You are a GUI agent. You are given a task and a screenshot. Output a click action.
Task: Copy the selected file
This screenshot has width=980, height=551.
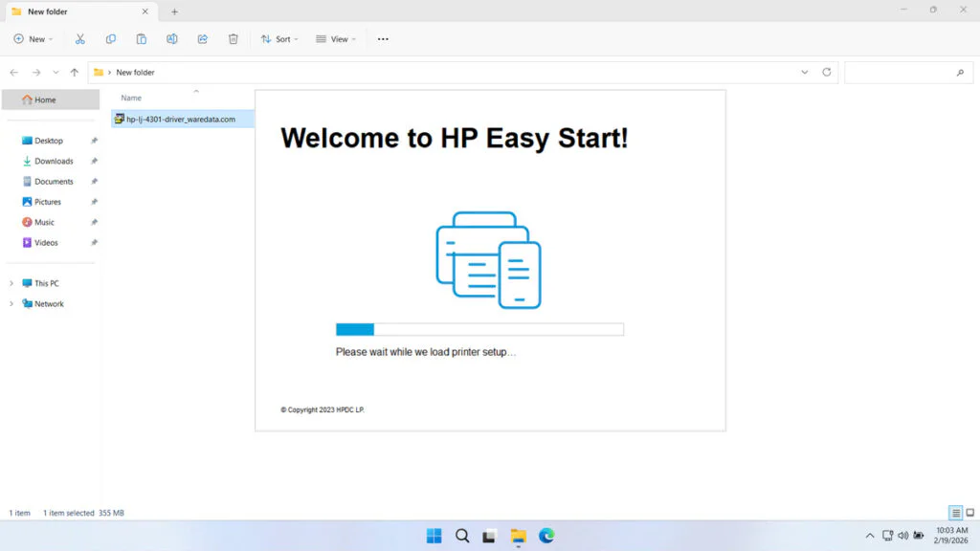pos(111,38)
